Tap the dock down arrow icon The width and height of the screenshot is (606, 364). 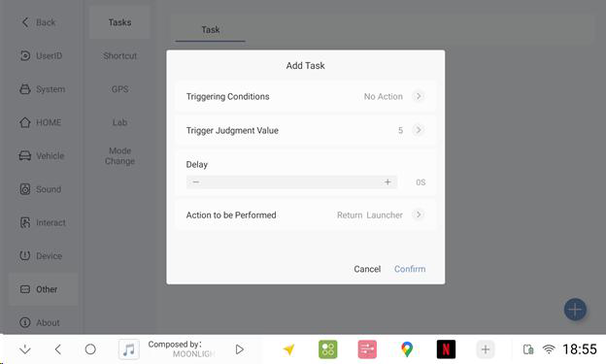tap(25, 349)
